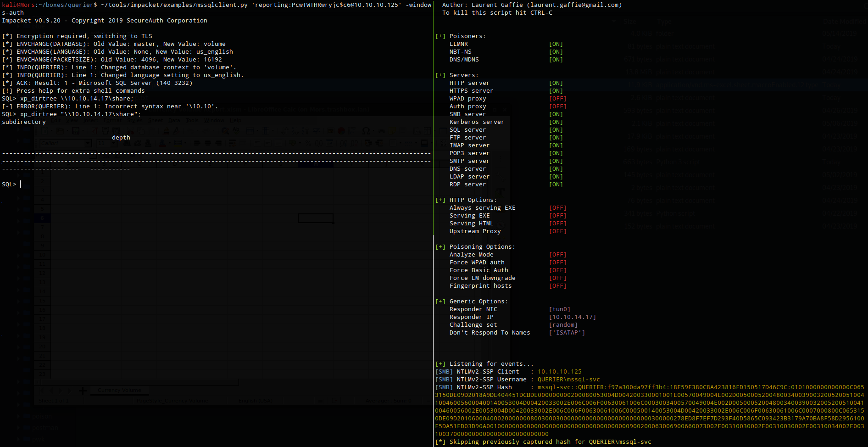Click the active SQL> prompt cursor line
The height and width of the screenshot is (447, 868).
[11, 184]
